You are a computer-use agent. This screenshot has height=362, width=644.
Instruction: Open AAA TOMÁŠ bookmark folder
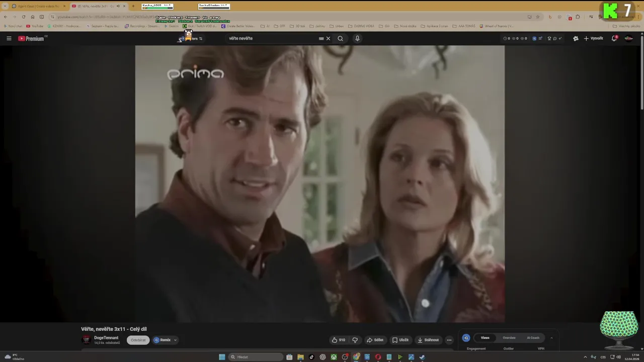tap(464, 26)
